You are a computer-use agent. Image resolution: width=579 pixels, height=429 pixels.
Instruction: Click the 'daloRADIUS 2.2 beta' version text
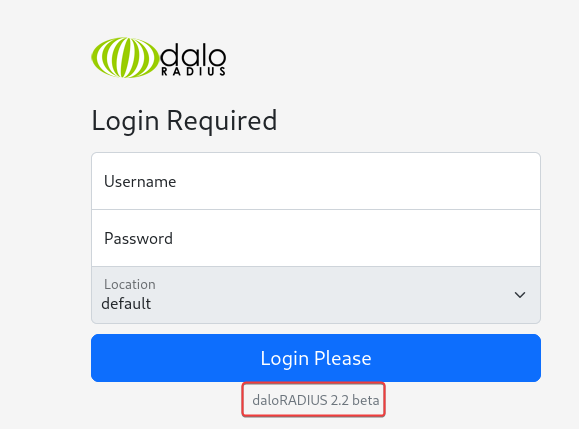[x=316, y=400]
